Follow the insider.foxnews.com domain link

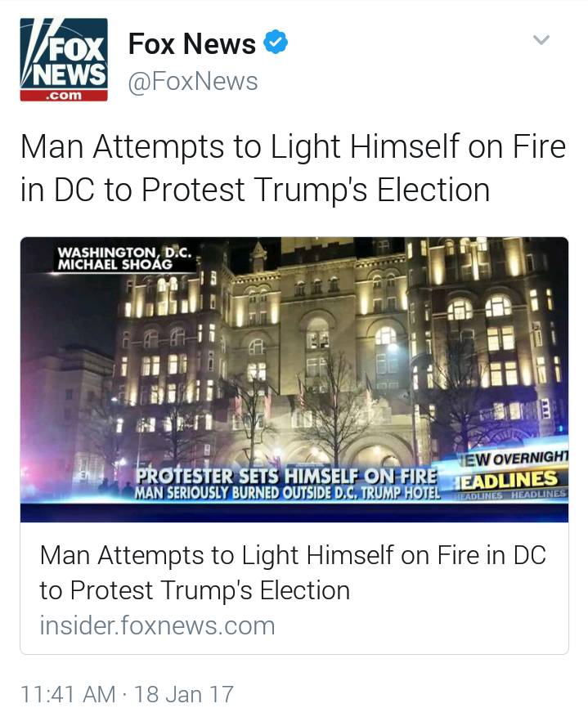[157, 625]
